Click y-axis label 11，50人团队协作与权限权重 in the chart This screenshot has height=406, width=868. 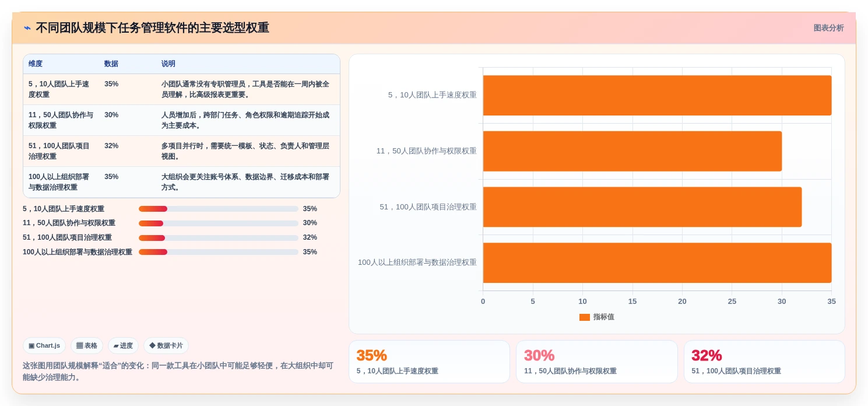click(426, 151)
